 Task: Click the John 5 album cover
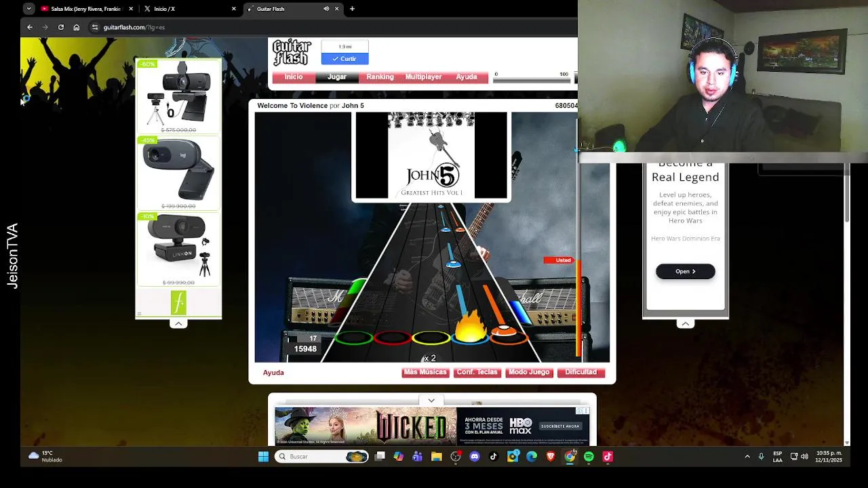tap(431, 156)
